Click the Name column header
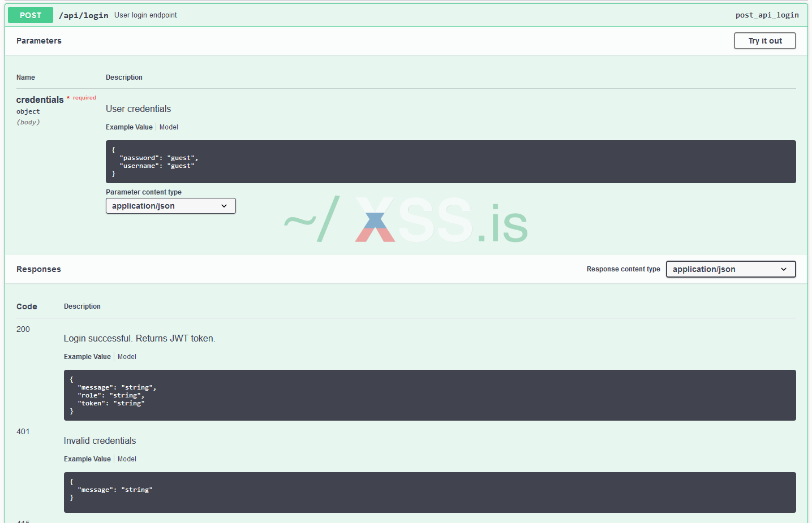This screenshot has width=812, height=523. [25, 77]
